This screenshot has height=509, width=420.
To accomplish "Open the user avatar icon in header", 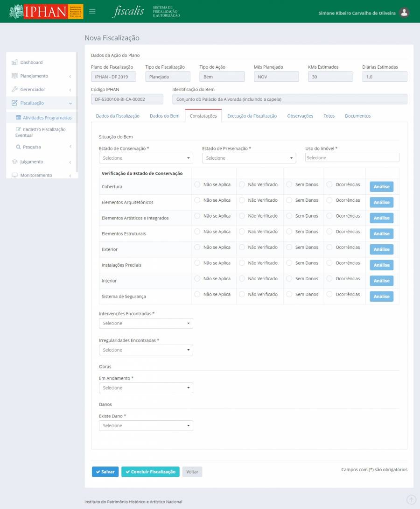I will click(x=405, y=13).
